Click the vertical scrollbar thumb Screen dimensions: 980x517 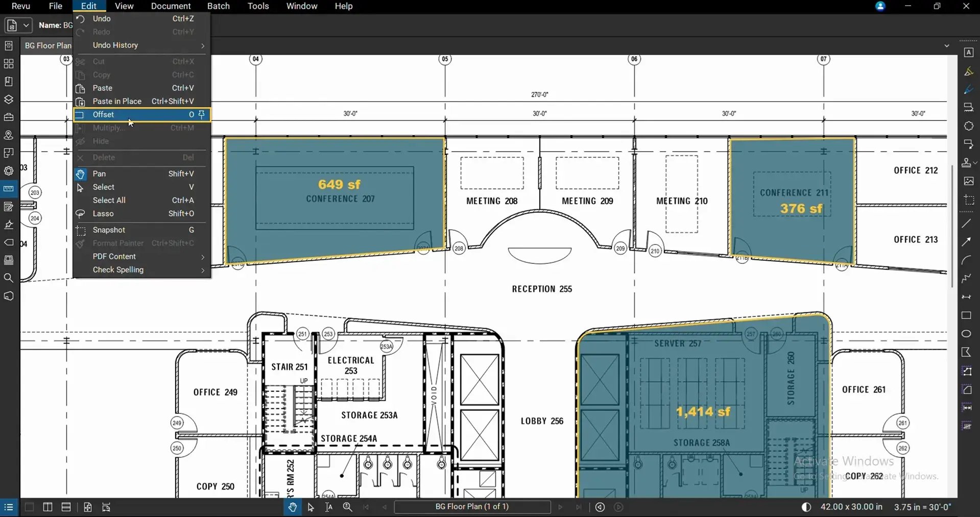tap(952, 226)
